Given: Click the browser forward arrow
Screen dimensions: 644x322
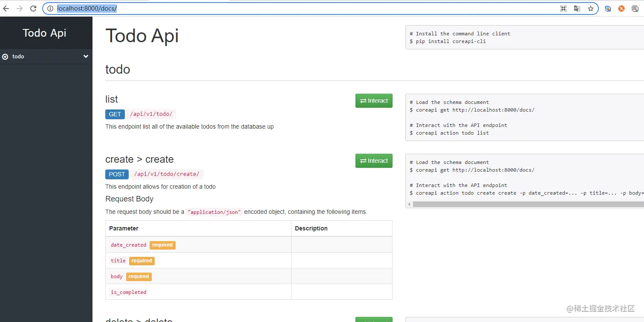Looking at the screenshot, I should tap(20, 9).
